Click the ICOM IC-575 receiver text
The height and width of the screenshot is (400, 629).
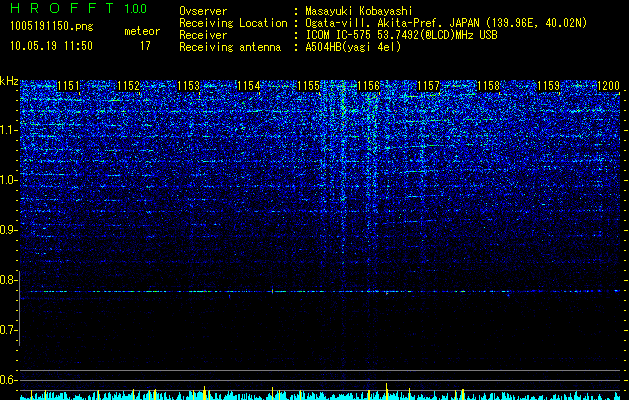pyautogui.click(x=401, y=35)
